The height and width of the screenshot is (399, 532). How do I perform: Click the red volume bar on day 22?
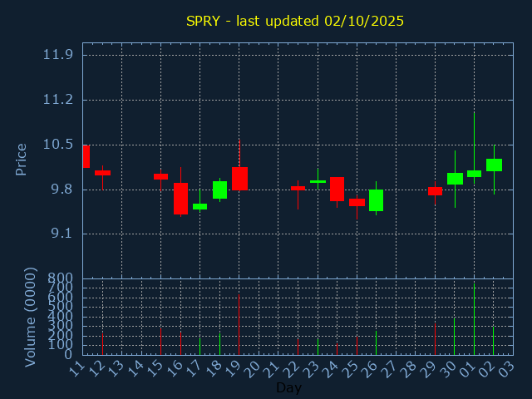click(298, 346)
